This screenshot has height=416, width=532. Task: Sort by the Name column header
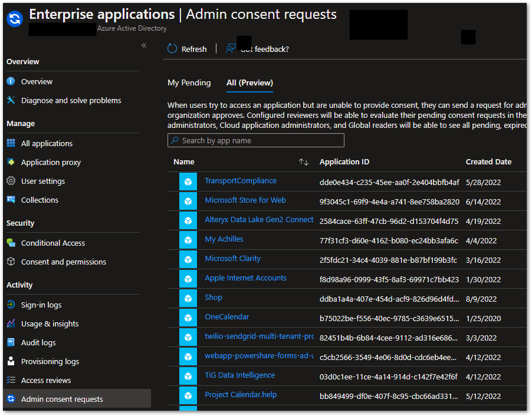tap(184, 162)
